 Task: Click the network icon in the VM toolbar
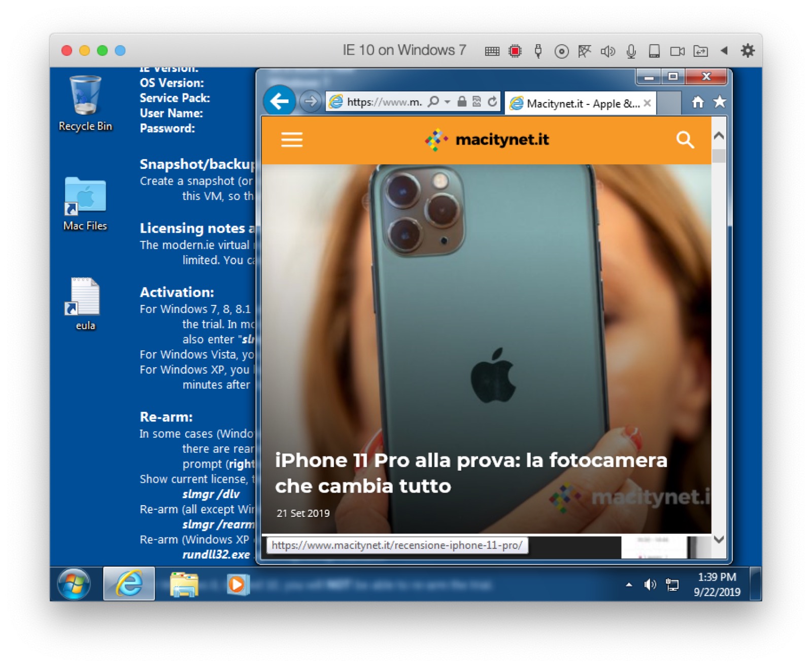click(585, 51)
